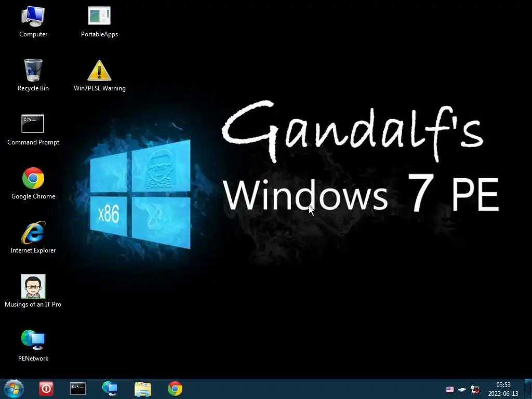The height and width of the screenshot is (399, 532).
Task: Click the red power shutdown icon in taskbar
Action: tap(46, 389)
